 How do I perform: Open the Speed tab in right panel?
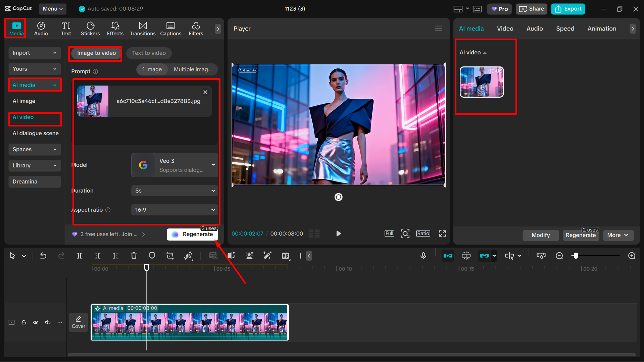click(565, 29)
